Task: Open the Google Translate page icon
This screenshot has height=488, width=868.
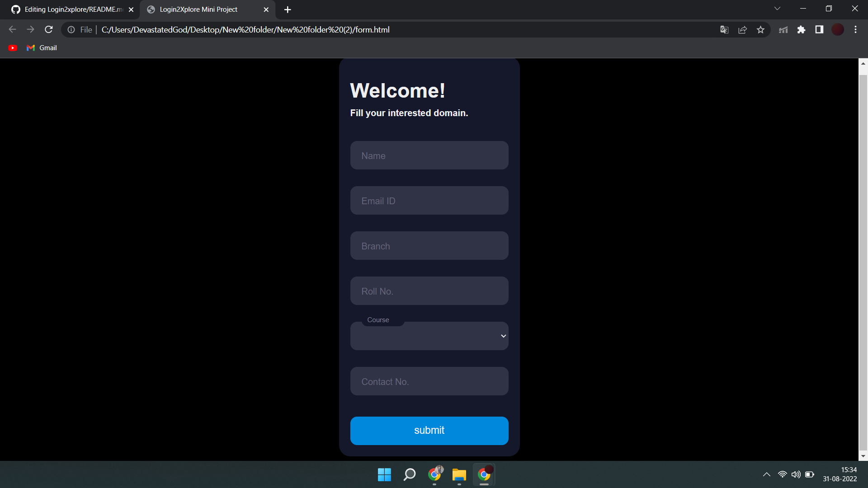Action: (x=724, y=29)
